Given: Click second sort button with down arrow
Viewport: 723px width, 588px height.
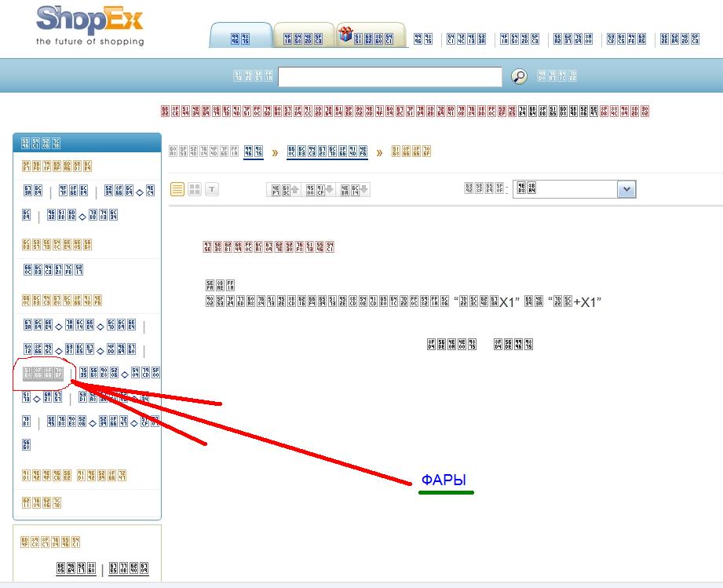Looking at the screenshot, I should [x=319, y=189].
